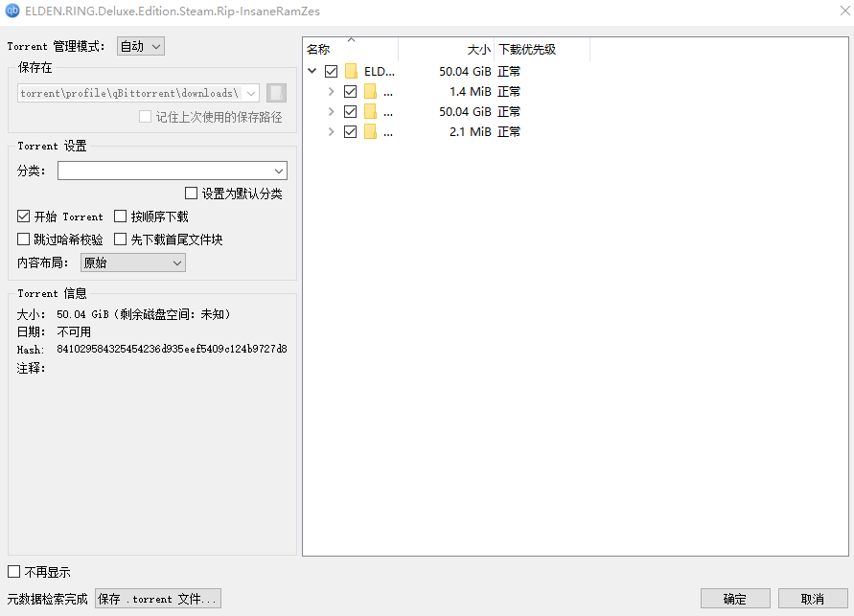Click the qBittorrent icon in the title bar
This screenshot has height=616, width=854.
[x=13, y=11]
